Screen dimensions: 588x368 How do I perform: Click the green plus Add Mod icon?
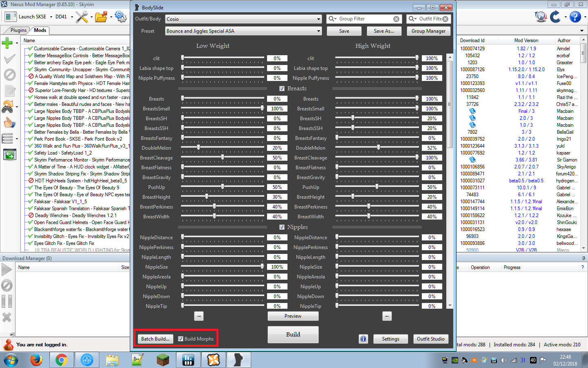(7, 43)
